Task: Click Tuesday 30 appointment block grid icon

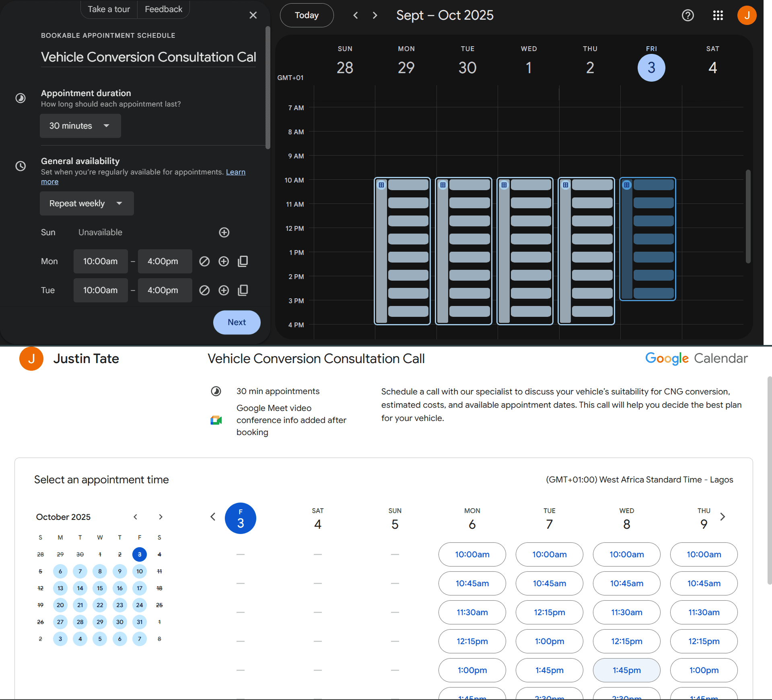Action: coord(443,185)
